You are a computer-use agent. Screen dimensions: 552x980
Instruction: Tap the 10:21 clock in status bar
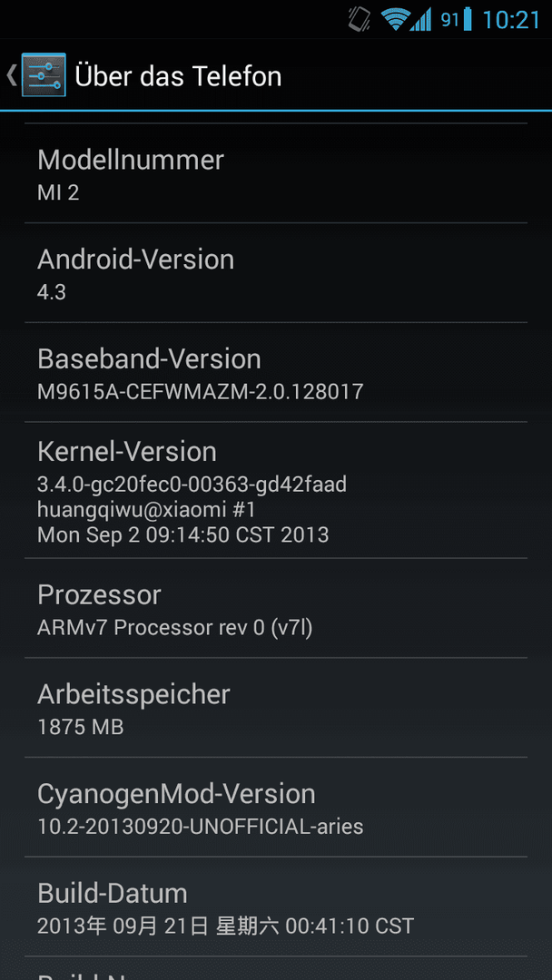pos(511,20)
